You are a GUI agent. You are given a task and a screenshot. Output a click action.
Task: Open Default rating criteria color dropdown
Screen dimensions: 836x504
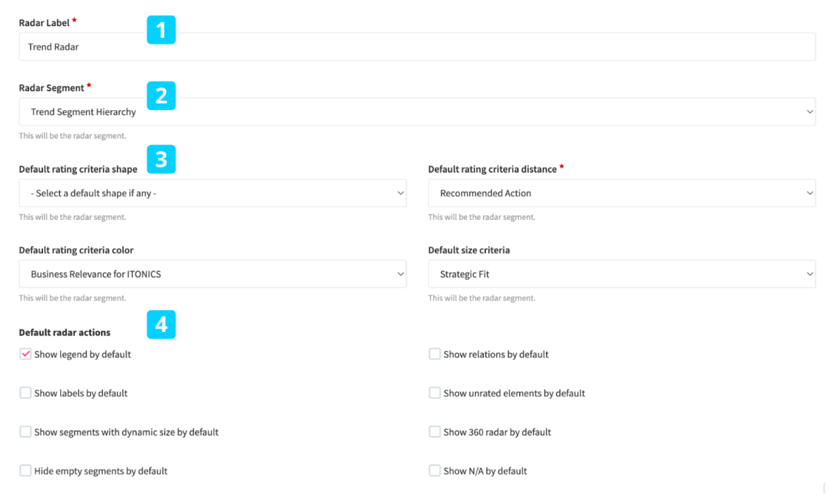[212, 274]
